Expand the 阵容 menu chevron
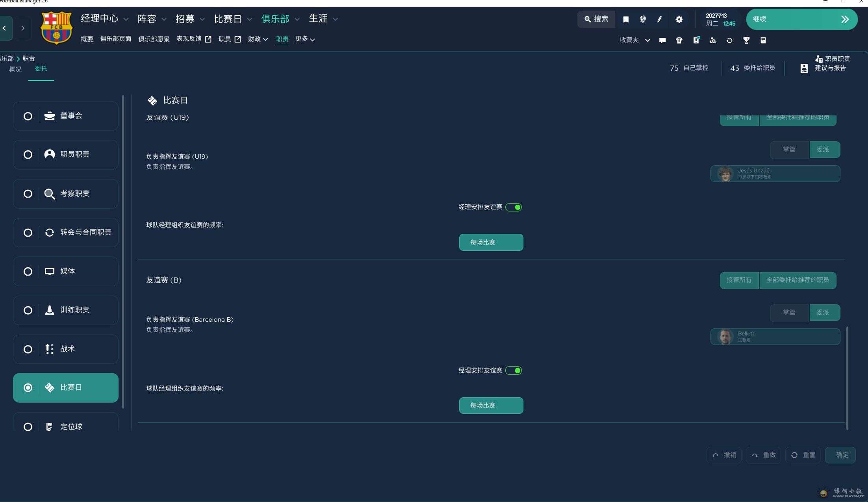The height and width of the screenshot is (502, 868). click(x=164, y=19)
